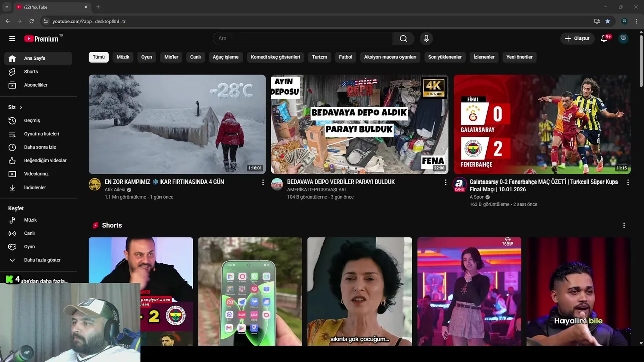Screen dimensions: 644x362
Task: Open a new browser tab
Action: click(98, 7)
